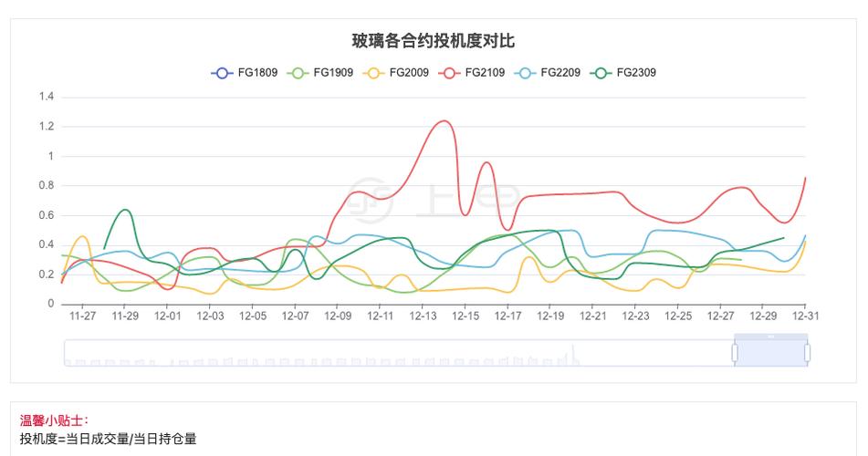Image resolution: width=868 pixels, height=456 pixels.
Task: Click the red FG2109 curve's highest peak
Action: 444,120
